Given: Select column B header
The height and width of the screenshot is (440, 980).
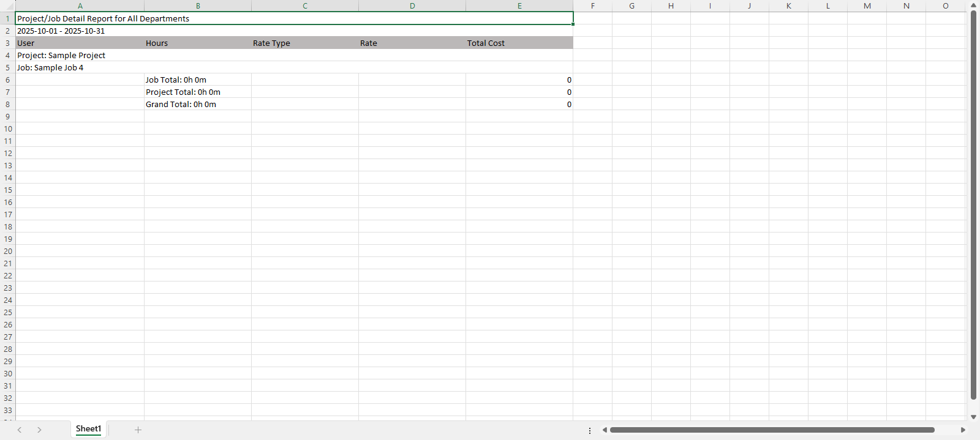Looking at the screenshot, I should [197, 6].
